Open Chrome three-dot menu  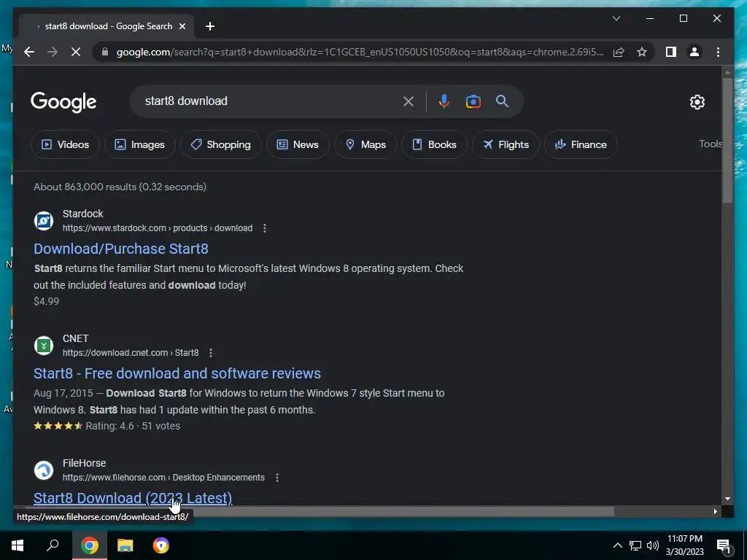tap(718, 52)
